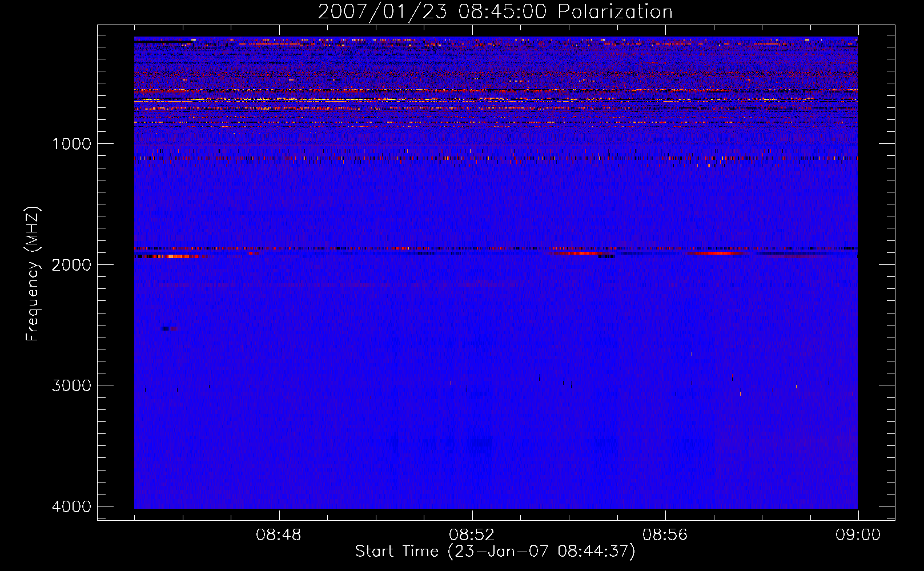Select the 'Frequency (MHZ)' axis label
Screen dimensions: 924x571
pos(33,274)
